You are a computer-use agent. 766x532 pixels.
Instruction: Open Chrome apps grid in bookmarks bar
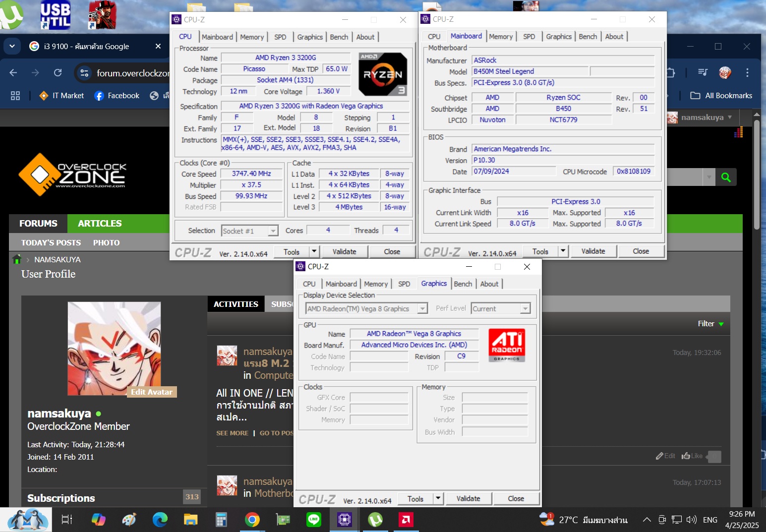[x=15, y=96]
